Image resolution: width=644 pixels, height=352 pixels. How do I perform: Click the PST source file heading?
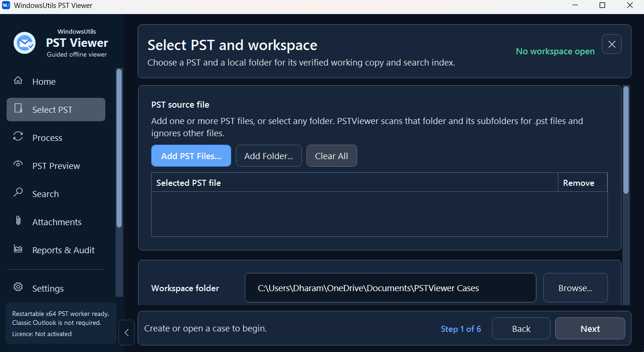click(180, 105)
